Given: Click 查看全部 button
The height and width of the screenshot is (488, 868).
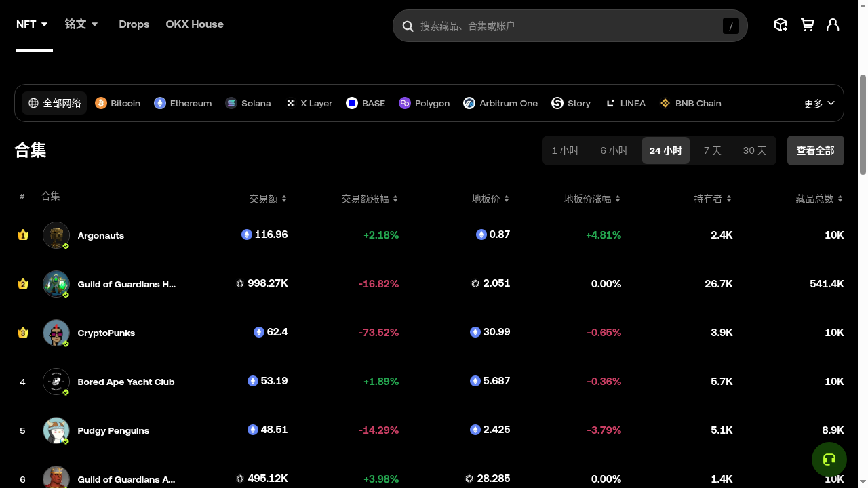Looking at the screenshot, I should 816,150.
